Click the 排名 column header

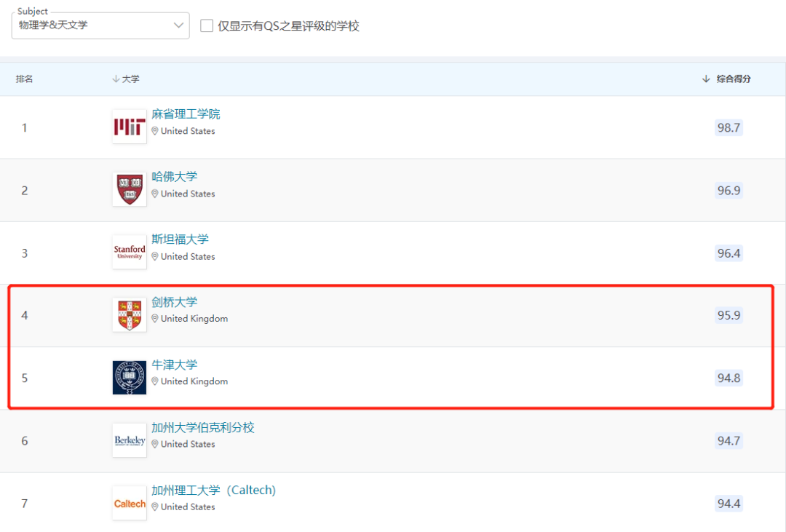tap(24, 79)
